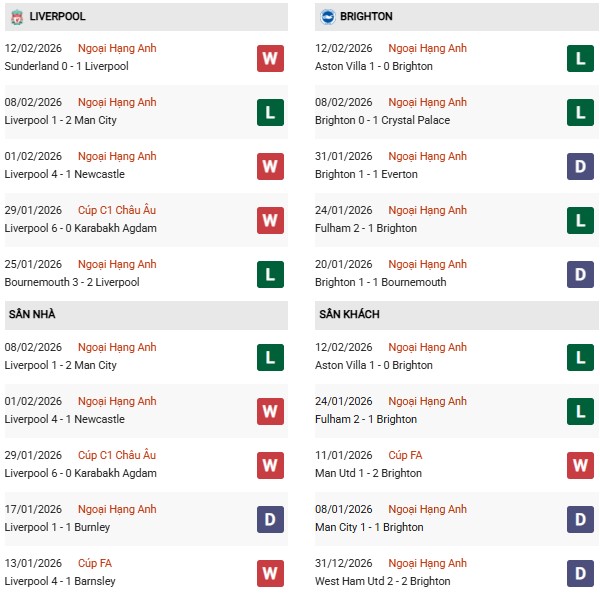Click D badge for West Ham Utd 2 - 2 Brighton

[580, 573]
